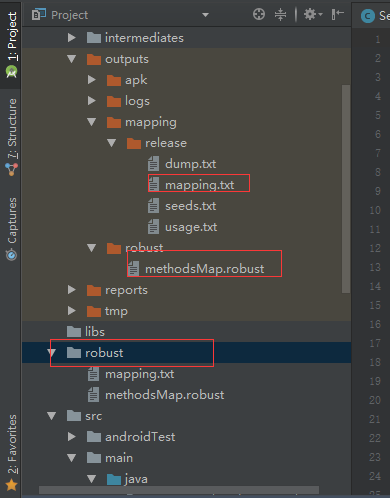Image resolution: width=390 pixels, height=498 pixels.
Task: Open the project panel settings gear
Action: pos(313,15)
